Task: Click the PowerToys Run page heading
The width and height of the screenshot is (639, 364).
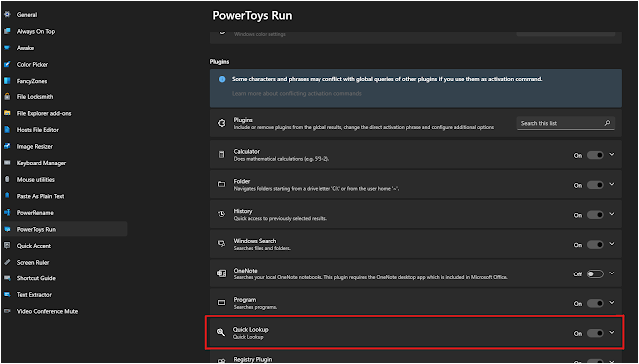Action: pyautogui.click(x=252, y=16)
